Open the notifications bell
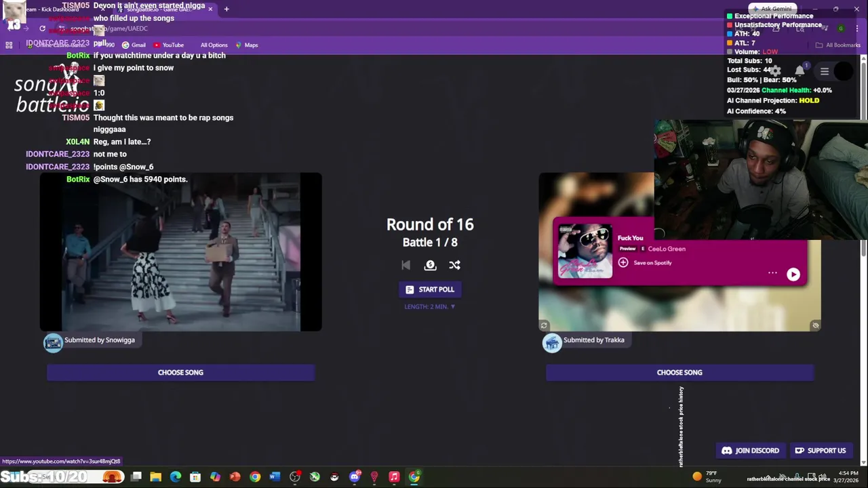The width and height of the screenshot is (868, 488). point(800,70)
